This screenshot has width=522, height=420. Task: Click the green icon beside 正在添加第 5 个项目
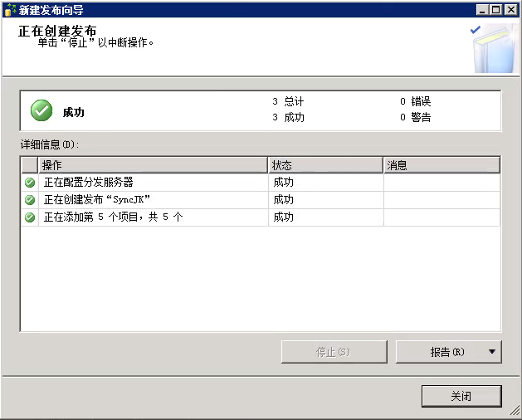click(30, 217)
